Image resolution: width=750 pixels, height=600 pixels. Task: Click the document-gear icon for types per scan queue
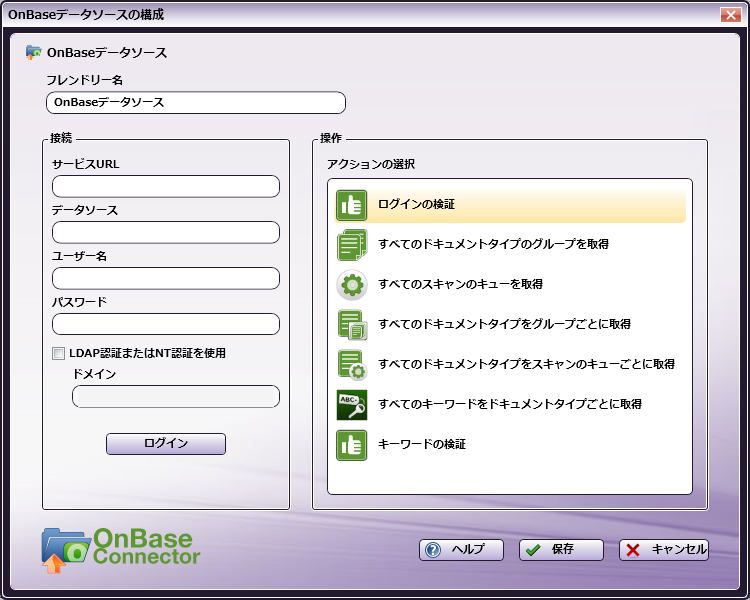click(352, 364)
